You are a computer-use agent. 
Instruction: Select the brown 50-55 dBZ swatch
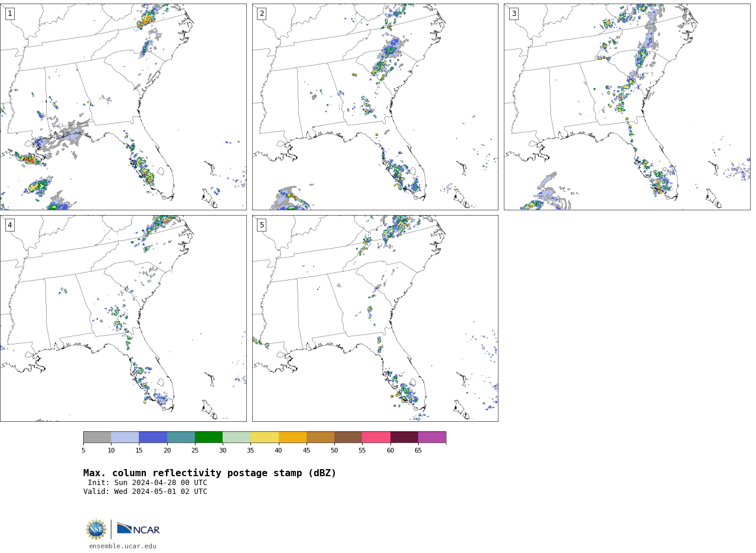348,437
